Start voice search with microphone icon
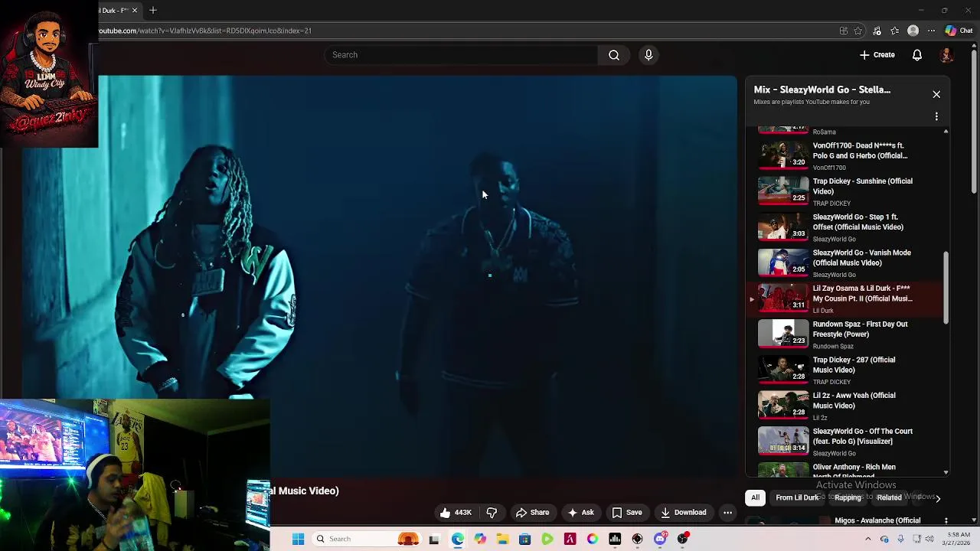 (648, 55)
